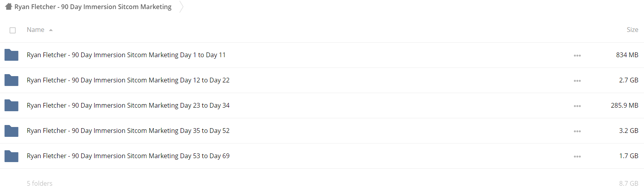Click the home icon in the breadcrumb
Viewport: 644px width, 196px height.
(8, 6)
